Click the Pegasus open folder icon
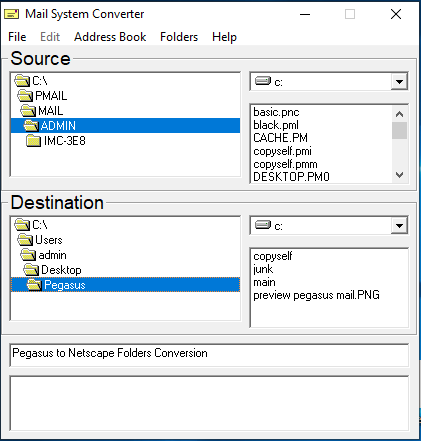Viewport: 421px width, 441px height. click(x=34, y=285)
